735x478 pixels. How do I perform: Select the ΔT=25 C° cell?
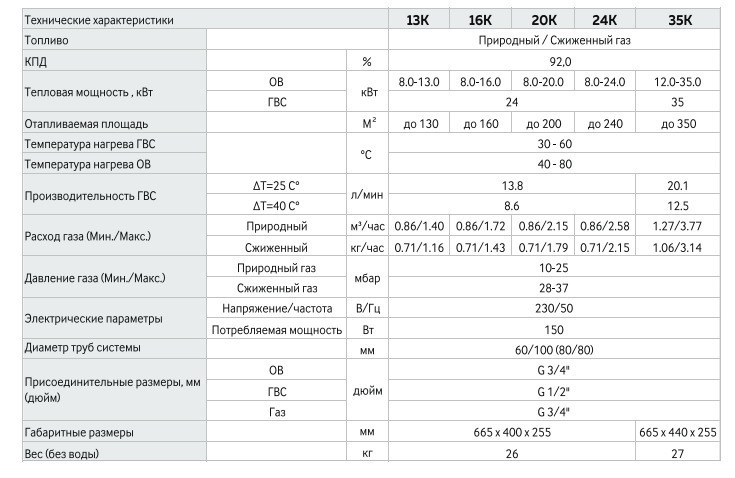(x=276, y=186)
